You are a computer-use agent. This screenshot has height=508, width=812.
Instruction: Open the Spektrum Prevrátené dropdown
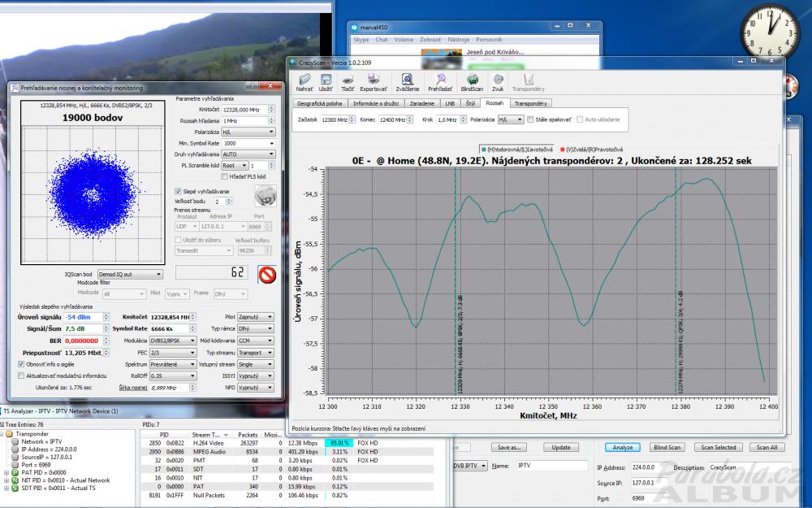(x=173, y=365)
